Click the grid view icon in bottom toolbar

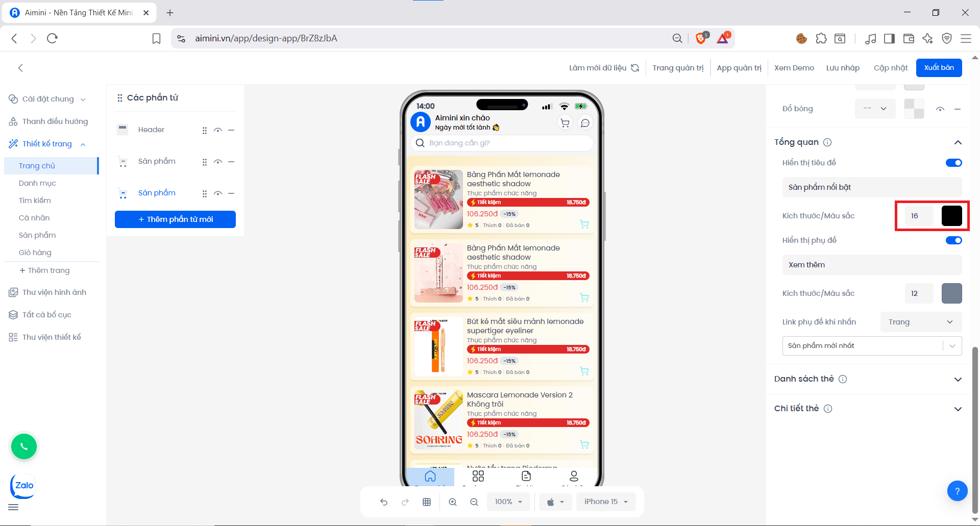427,502
